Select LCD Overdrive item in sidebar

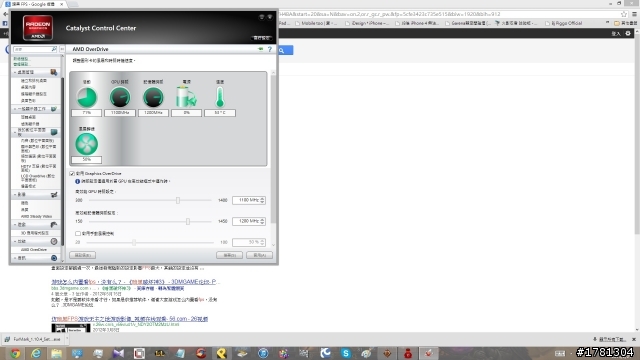pyautogui.click(x=38, y=178)
